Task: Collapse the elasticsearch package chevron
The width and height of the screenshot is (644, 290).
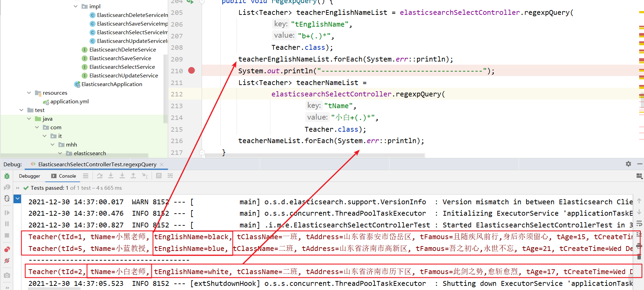Action: click(60, 153)
